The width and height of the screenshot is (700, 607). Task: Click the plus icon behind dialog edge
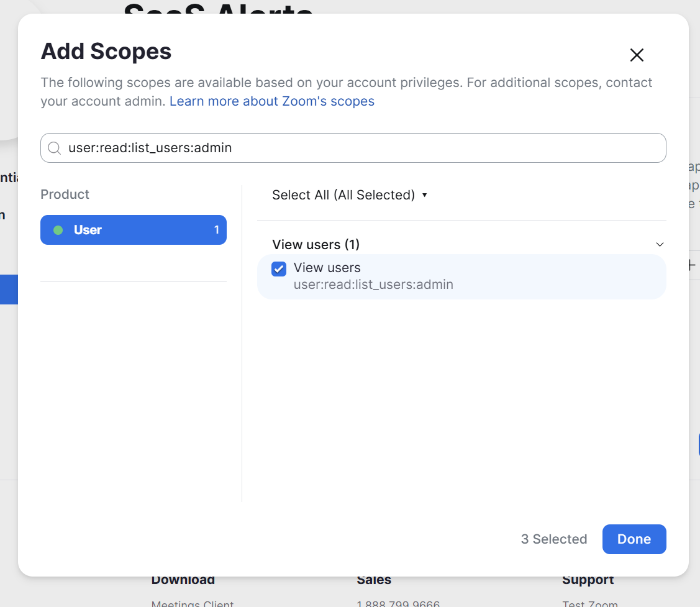tap(692, 265)
